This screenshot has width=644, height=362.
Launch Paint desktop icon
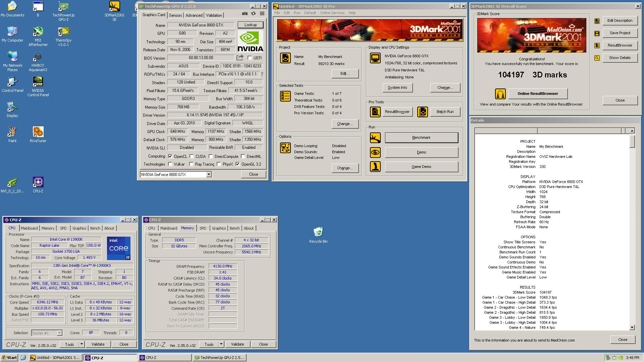tap(12, 135)
